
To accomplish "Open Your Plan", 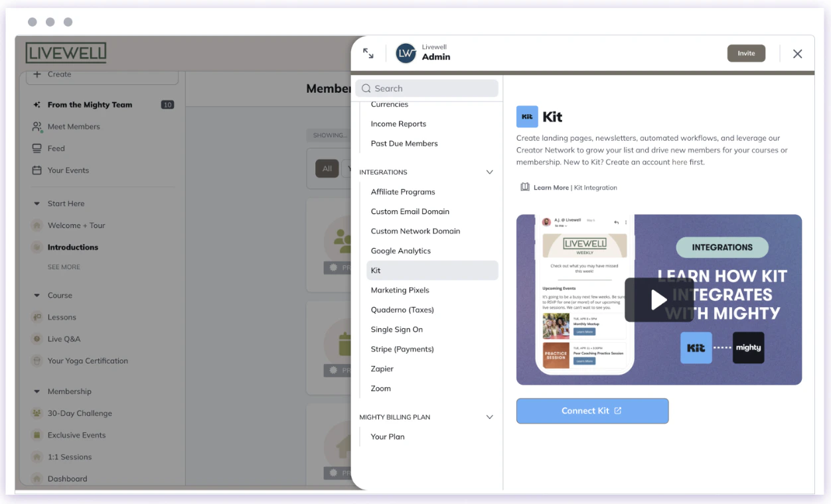I will click(388, 437).
